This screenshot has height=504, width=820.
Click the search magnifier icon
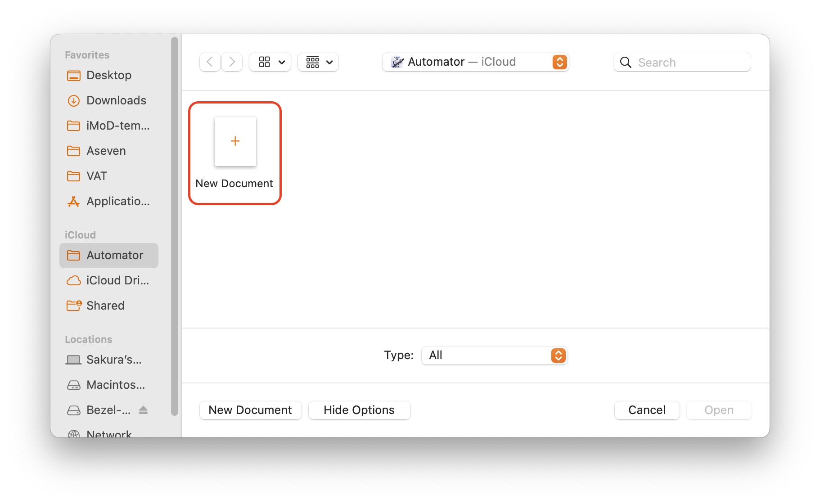pos(626,63)
